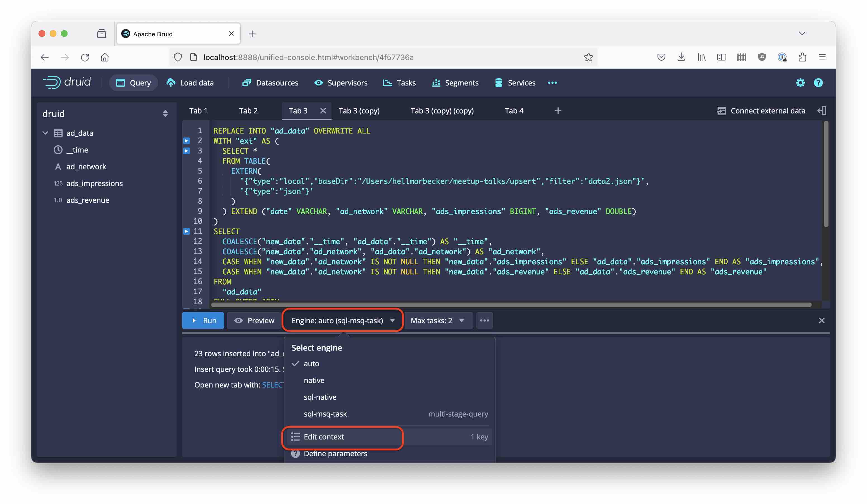The image size is (867, 504).
Task: Click the Preview button
Action: (254, 320)
